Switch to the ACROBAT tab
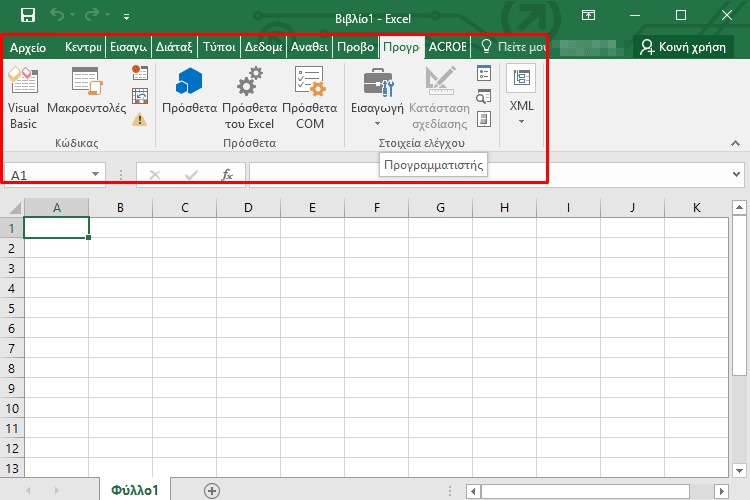This screenshot has width=750, height=500. point(448,47)
